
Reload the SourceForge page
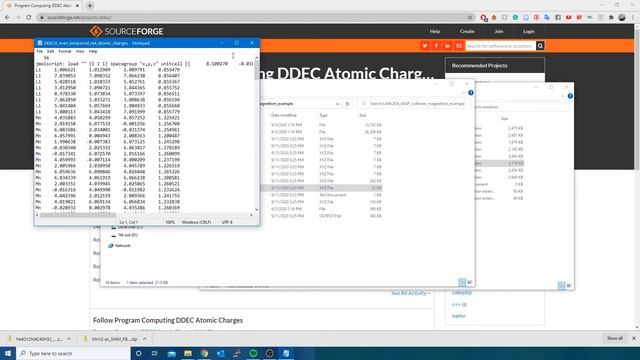29,17
